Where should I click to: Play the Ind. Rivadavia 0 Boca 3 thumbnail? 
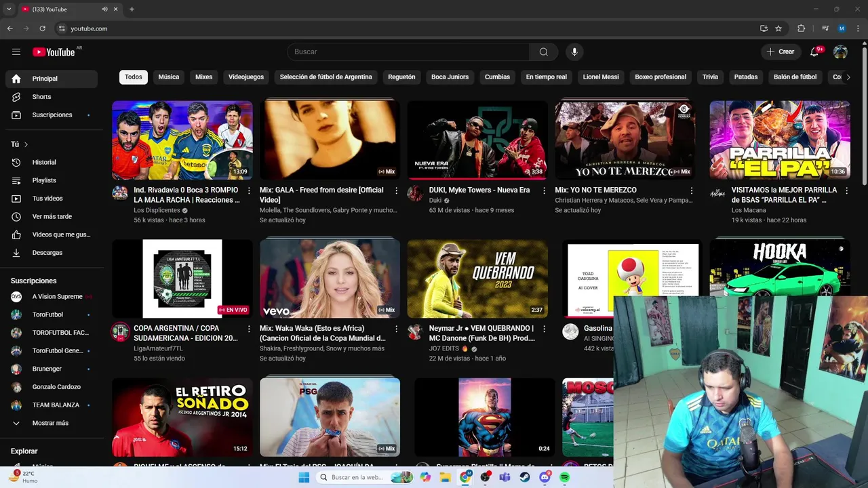182,140
